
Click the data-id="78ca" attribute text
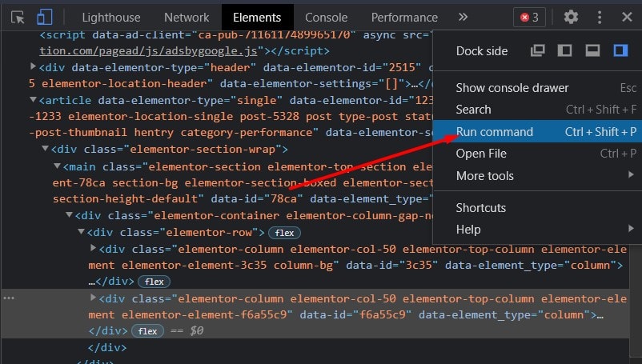point(257,199)
